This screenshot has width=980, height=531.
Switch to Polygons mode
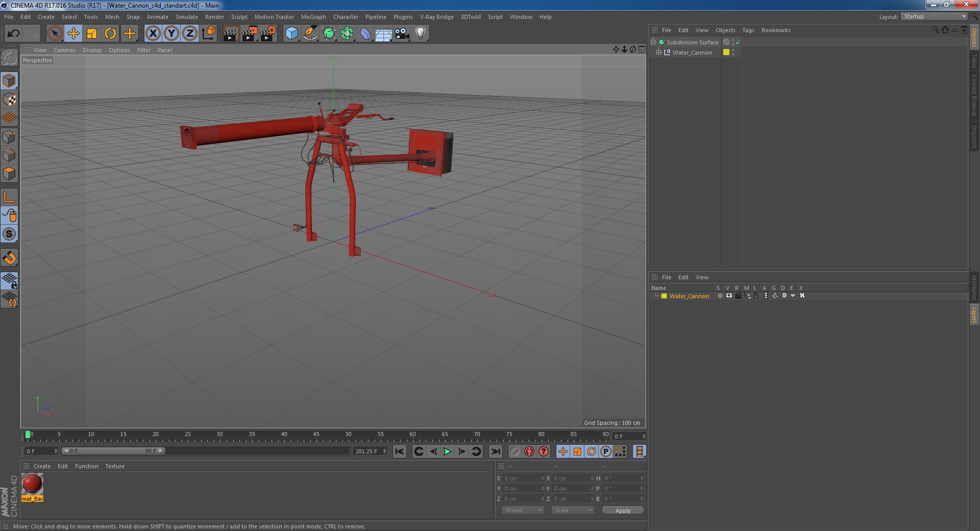tap(10, 174)
